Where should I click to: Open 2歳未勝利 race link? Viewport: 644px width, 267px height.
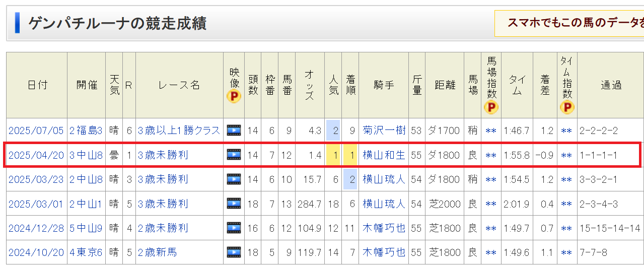point(163,228)
